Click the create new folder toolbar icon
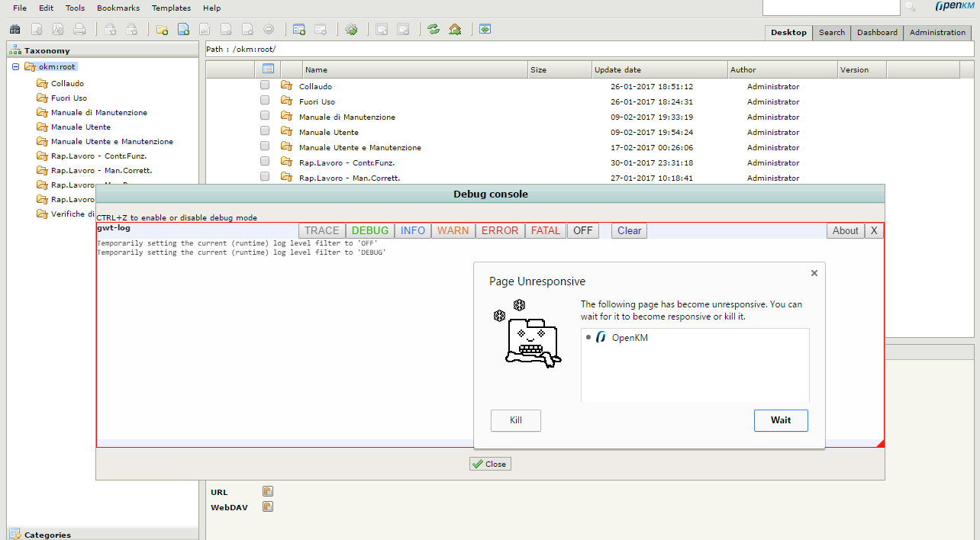Viewport: 980px width, 540px height. 162,30
